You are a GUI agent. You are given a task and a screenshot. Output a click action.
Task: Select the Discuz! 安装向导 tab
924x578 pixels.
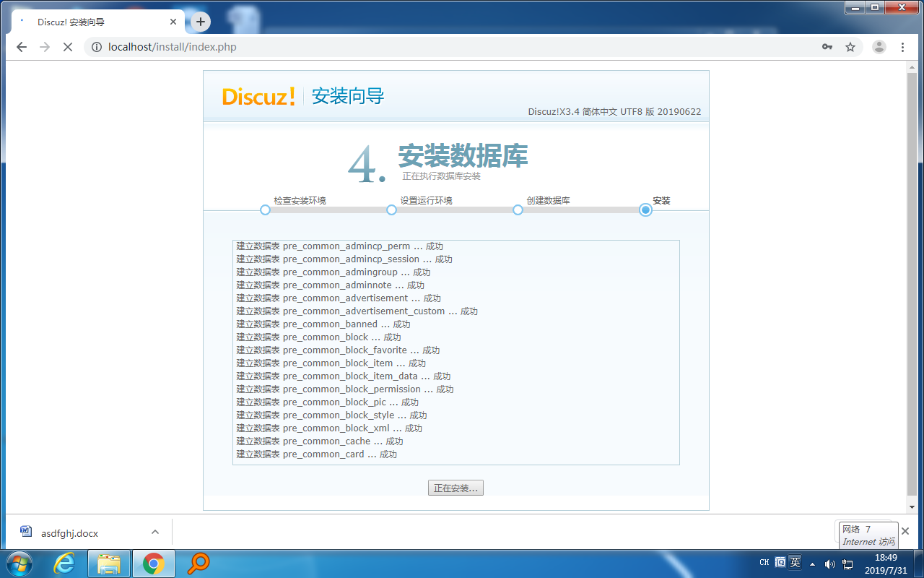click(97, 22)
